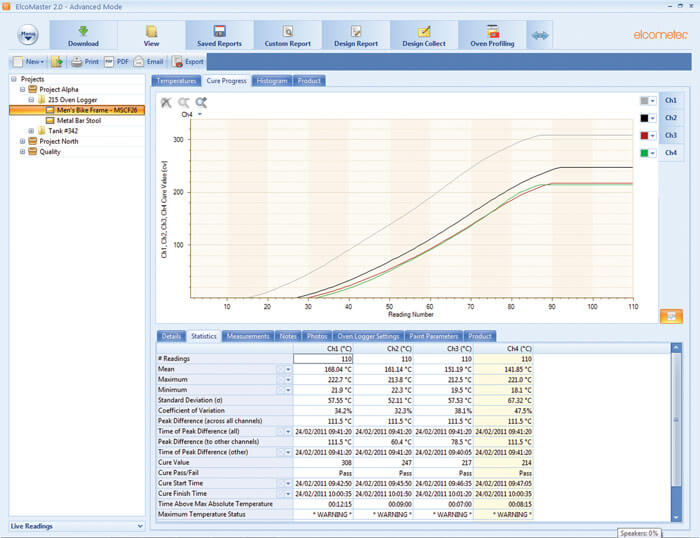Expand the Tank #342 tree node

click(x=31, y=131)
